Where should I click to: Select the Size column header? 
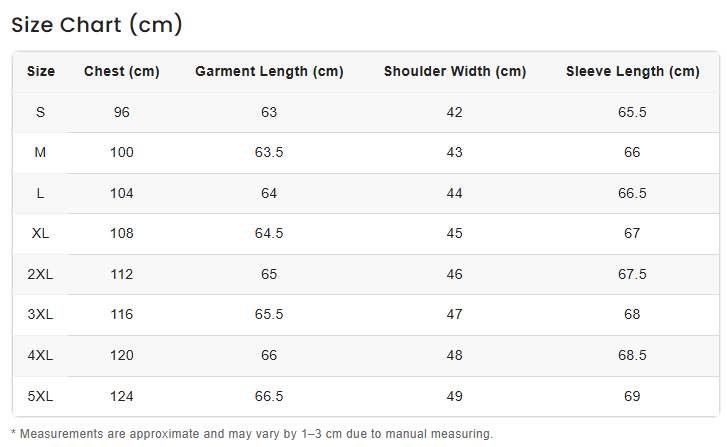click(x=41, y=72)
